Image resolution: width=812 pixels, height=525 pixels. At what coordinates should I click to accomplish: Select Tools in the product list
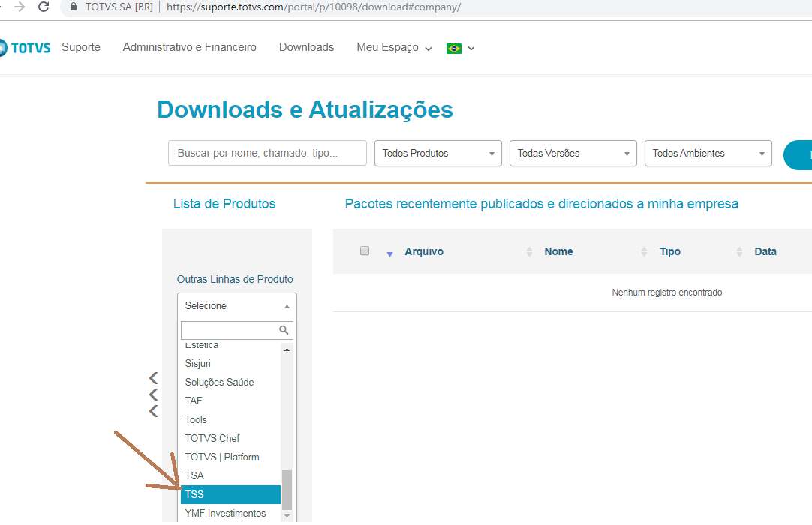(230, 420)
